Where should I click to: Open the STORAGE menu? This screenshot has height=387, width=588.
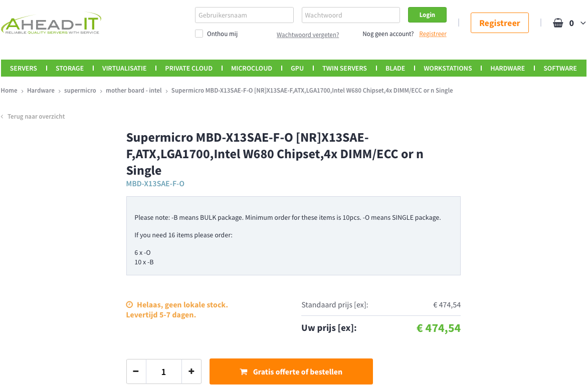coord(70,68)
